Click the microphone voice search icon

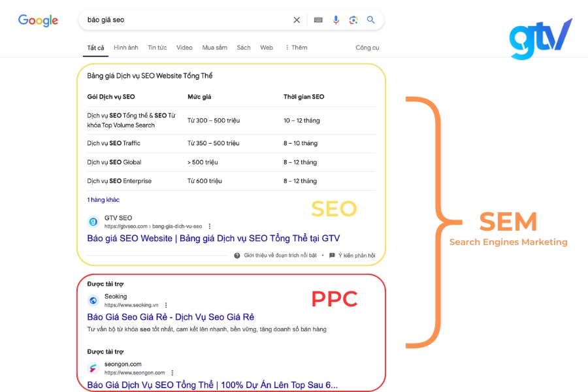coord(336,20)
